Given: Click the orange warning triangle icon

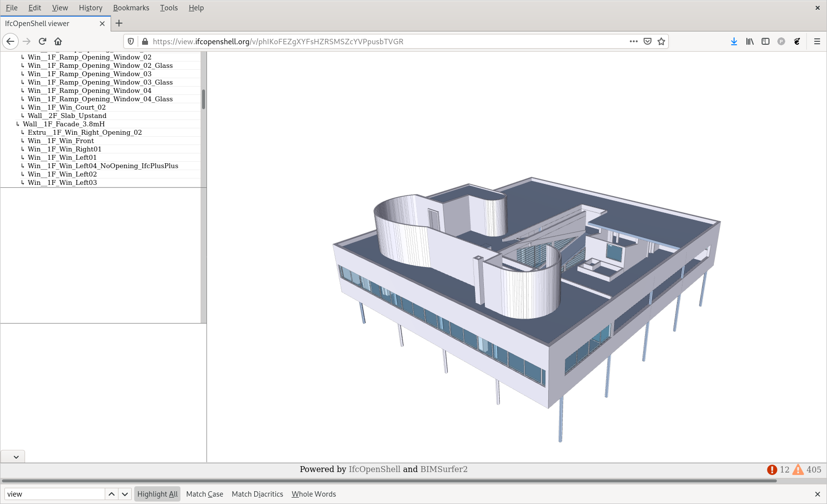Looking at the screenshot, I should tap(798, 470).
